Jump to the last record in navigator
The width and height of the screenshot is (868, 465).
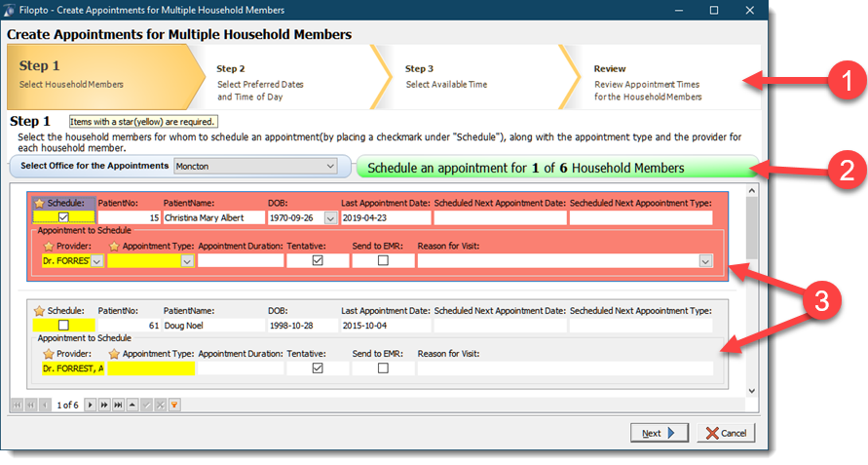(x=118, y=405)
